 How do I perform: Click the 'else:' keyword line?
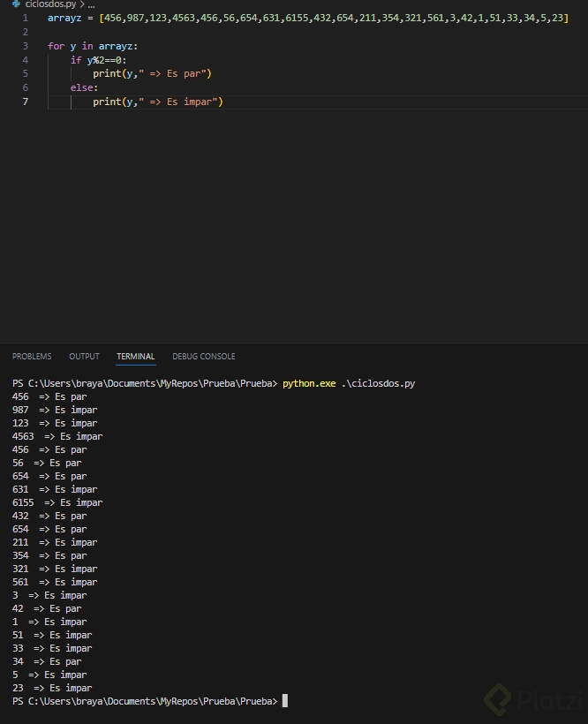pyautogui.click(x=84, y=87)
